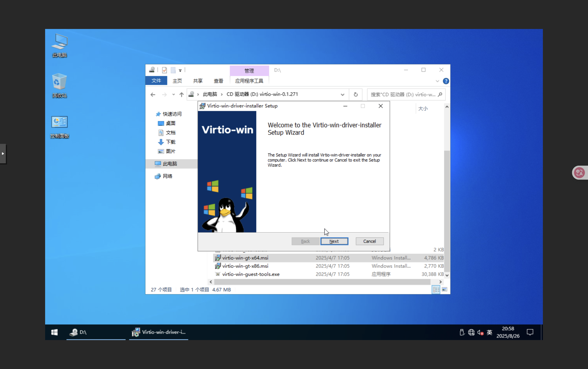
Task: Click Virtio-win-driver-i... taskbar button
Action: point(159,332)
